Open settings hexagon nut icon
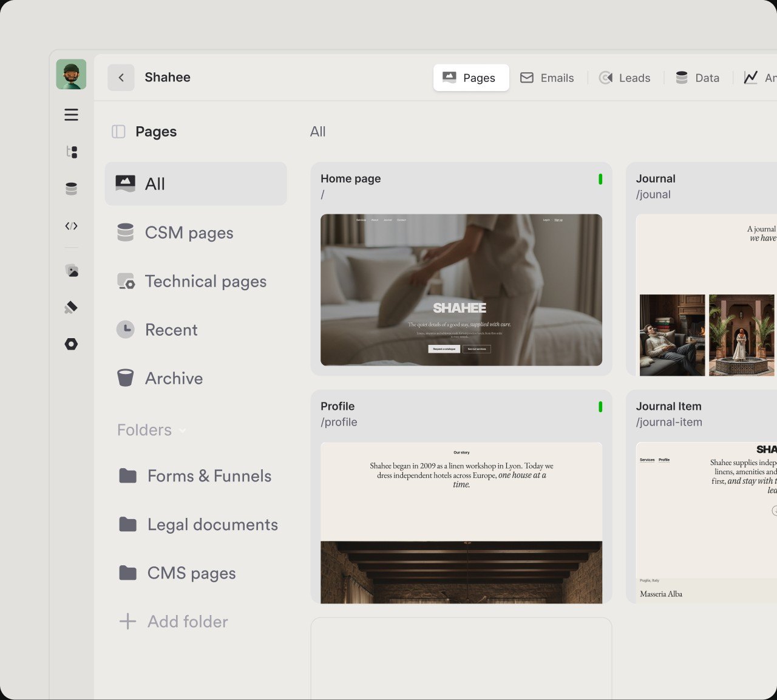The height and width of the screenshot is (700, 777). pos(71,344)
